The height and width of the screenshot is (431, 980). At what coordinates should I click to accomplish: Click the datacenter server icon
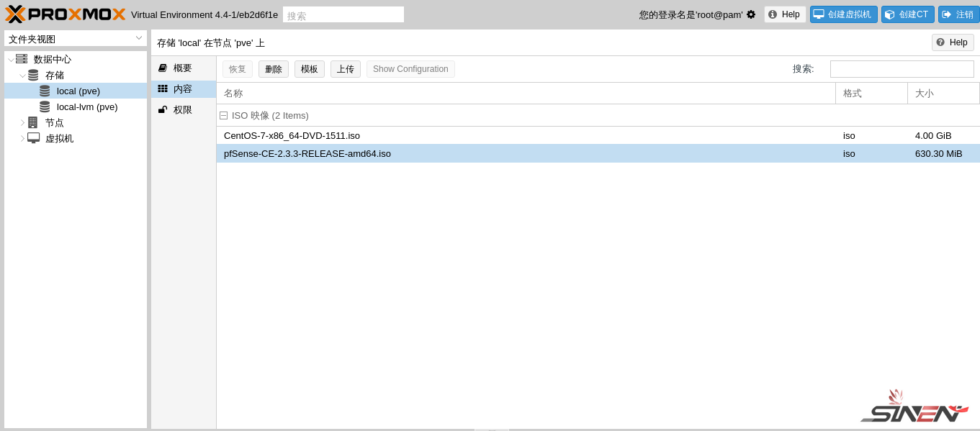[x=22, y=59]
